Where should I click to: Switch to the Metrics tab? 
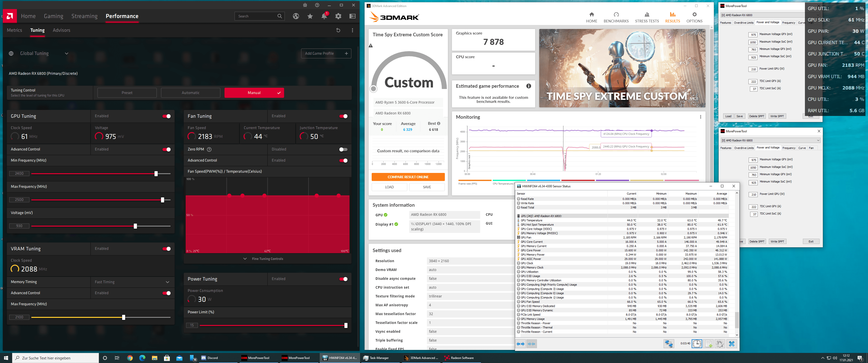tap(14, 30)
